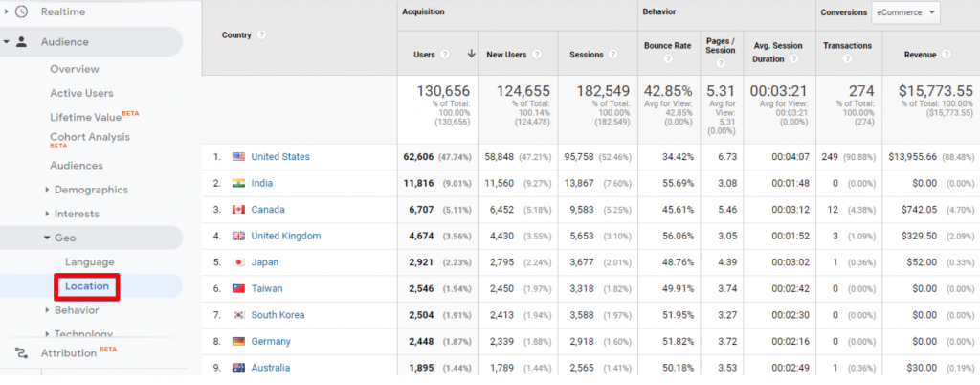The image size is (980, 385).
Task: Click the Canada flag icon
Action: pos(238,210)
